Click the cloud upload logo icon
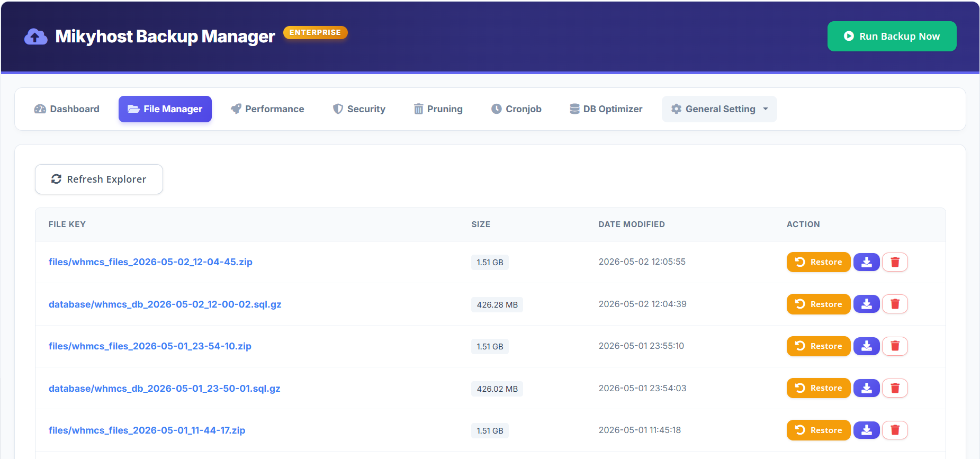Image resolution: width=980 pixels, height=459 pixels. point(35,37)
